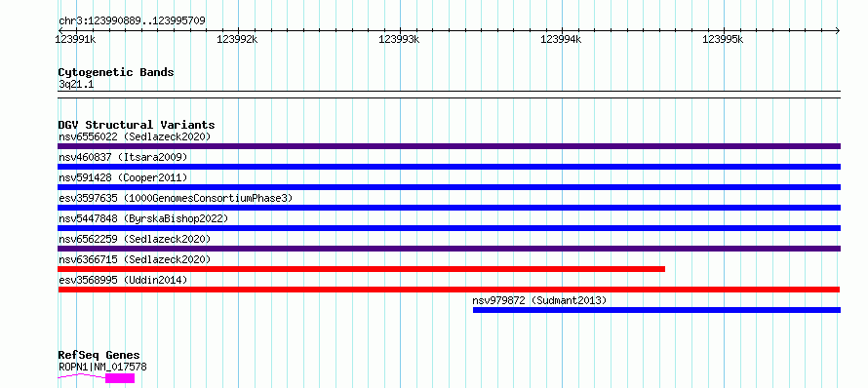Select the blue bar for nsv979872

[656, 310]
